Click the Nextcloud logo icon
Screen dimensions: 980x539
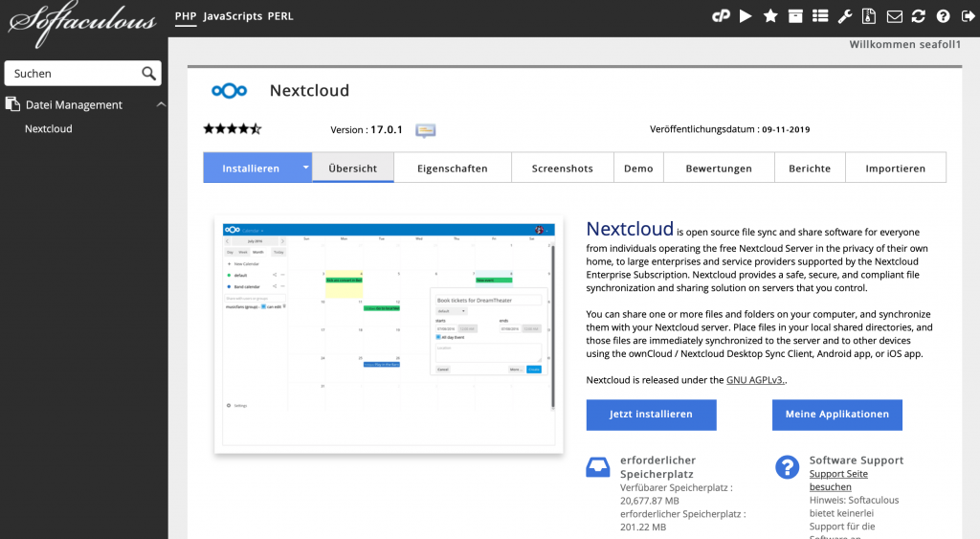[229, 91]
